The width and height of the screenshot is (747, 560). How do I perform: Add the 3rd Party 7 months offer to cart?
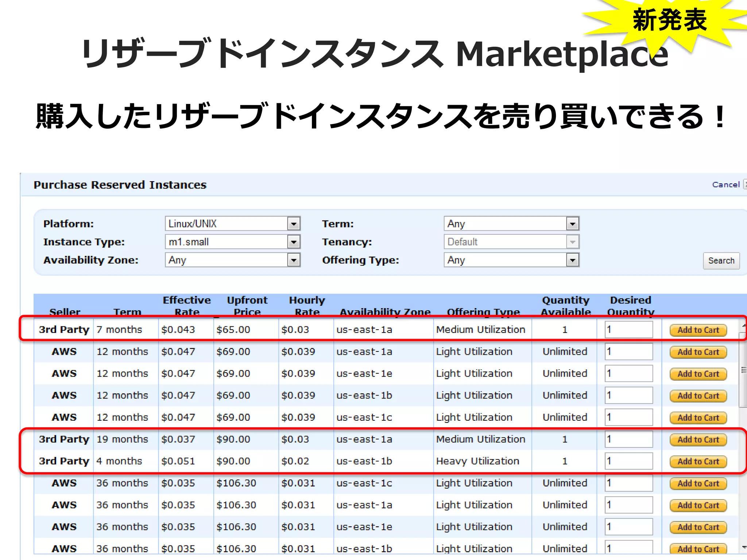(x=698, y=330)
